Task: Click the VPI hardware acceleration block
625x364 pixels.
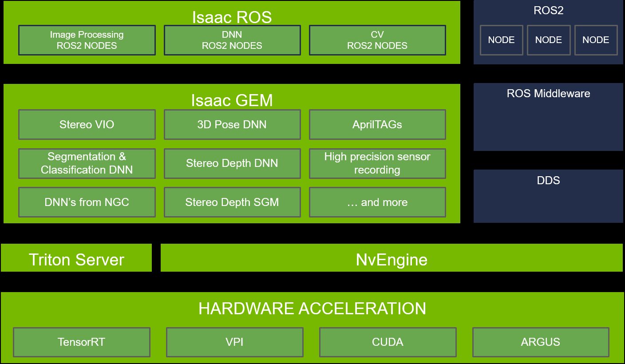Action: point(234,342)
